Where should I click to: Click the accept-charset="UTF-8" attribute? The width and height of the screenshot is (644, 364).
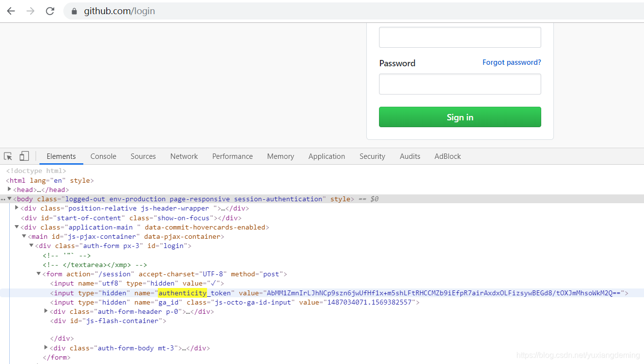(x=183, y=274)
